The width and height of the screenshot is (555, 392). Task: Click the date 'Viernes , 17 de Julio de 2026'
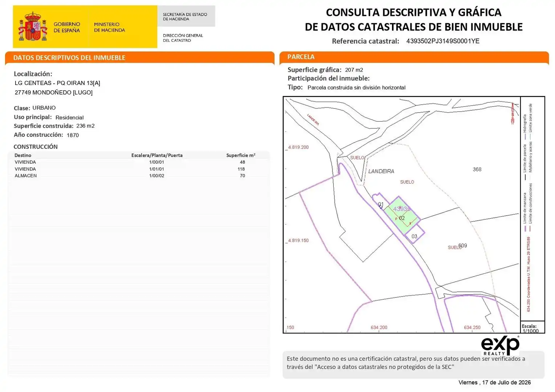494,383
